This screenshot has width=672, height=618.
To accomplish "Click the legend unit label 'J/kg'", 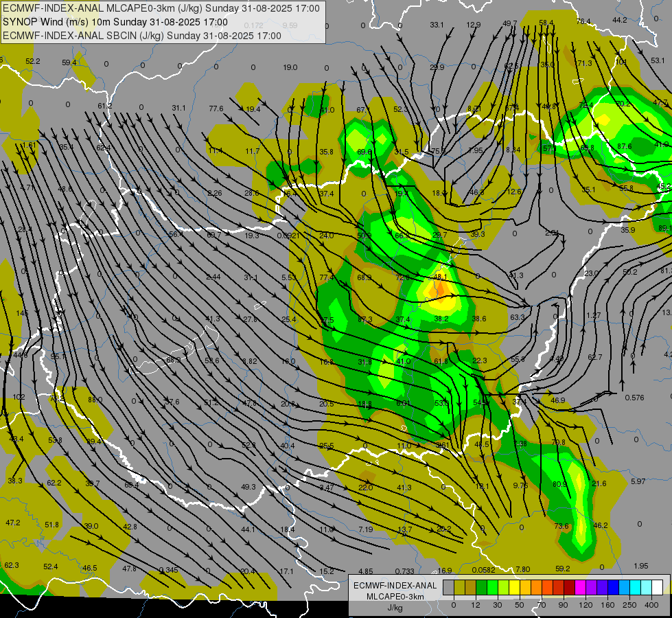I will pyautogui.click(x=395, y=608).
